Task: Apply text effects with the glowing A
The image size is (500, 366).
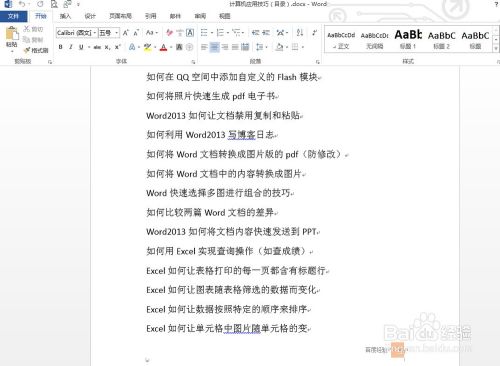Action: pos(132,47)
